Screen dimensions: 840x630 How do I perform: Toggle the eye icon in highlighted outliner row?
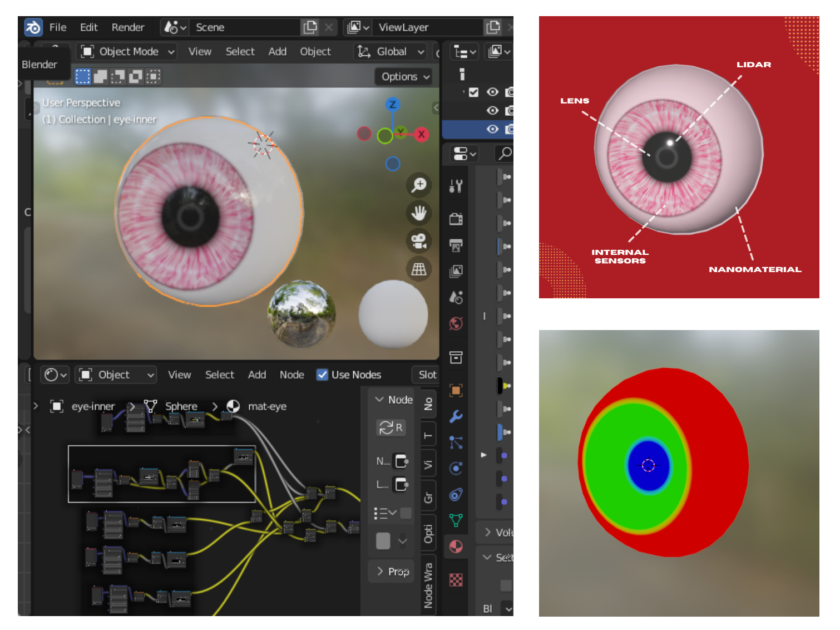(x=492, y=129)
